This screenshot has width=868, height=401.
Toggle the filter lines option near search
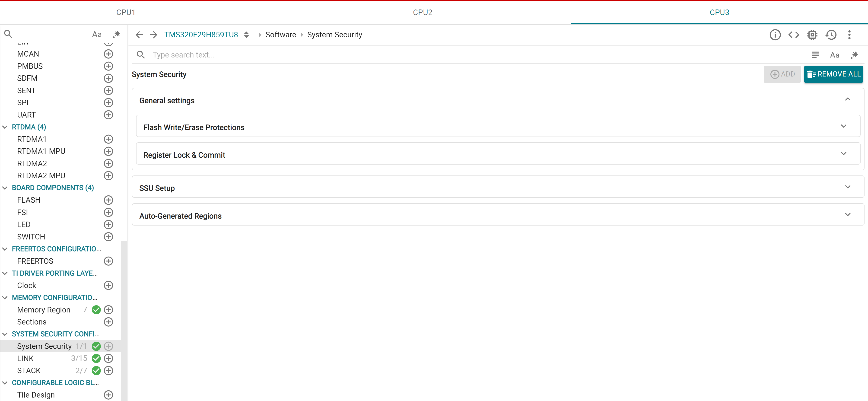pos(815,55)
